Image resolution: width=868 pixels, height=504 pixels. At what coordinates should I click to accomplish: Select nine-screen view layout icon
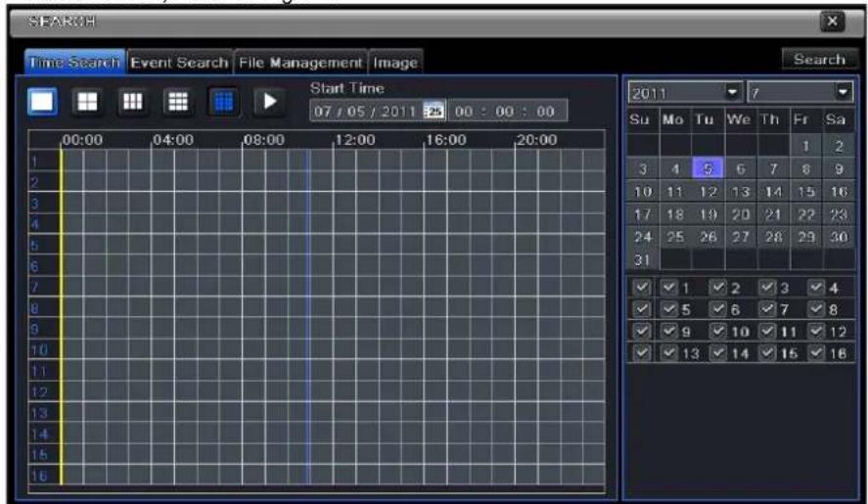tap(178, 102)
